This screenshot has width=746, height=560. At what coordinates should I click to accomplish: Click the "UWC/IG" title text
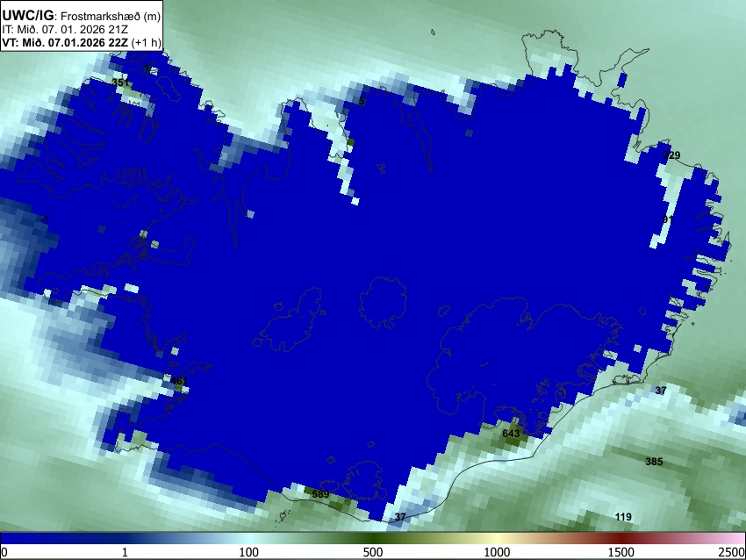(x=27, y=16)
